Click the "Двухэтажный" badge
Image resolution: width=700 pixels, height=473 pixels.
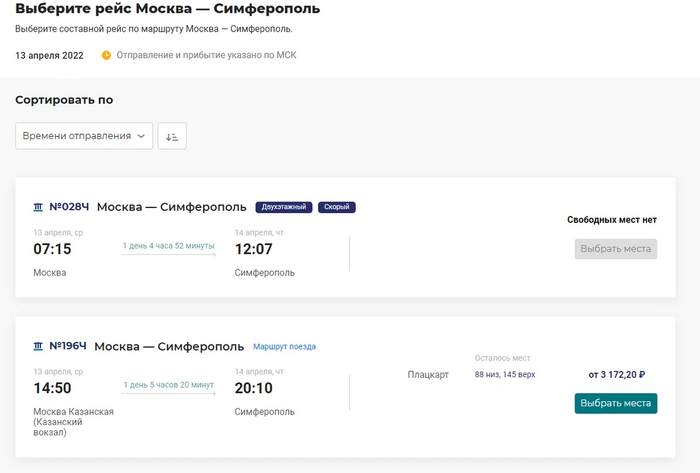[x=284, y=207]
